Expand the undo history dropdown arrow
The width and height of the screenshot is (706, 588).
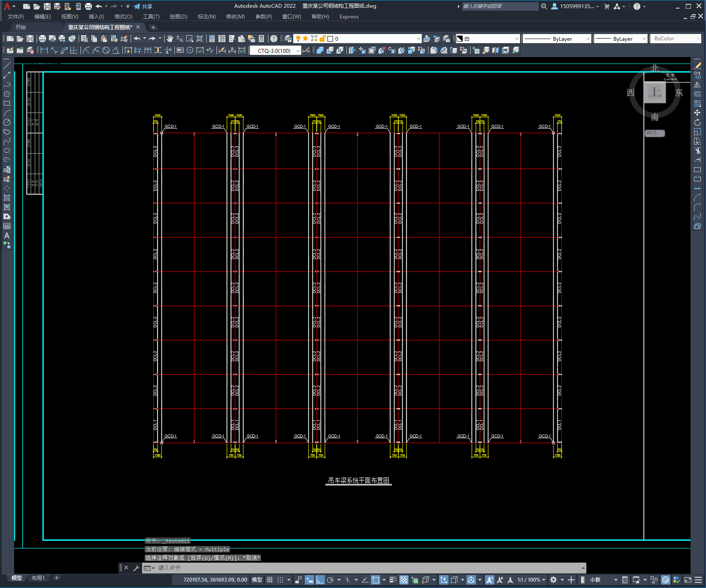click(145, 39)
